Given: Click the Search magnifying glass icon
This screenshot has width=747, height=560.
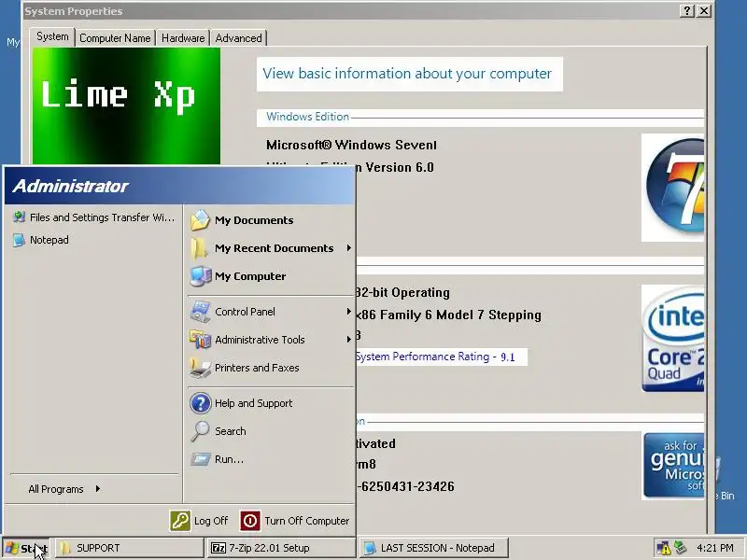Looking at the screenshot, I should click(200, 431).
